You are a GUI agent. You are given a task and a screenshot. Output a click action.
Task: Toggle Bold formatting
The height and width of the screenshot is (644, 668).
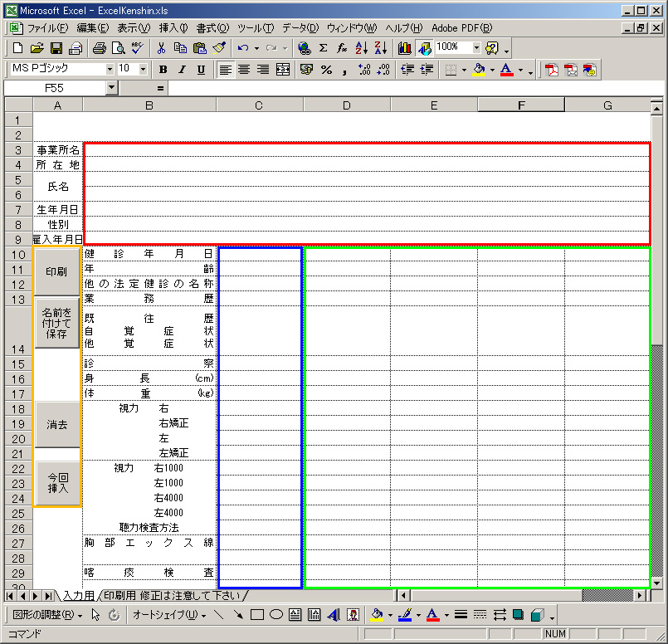click(x=163, y=70)
